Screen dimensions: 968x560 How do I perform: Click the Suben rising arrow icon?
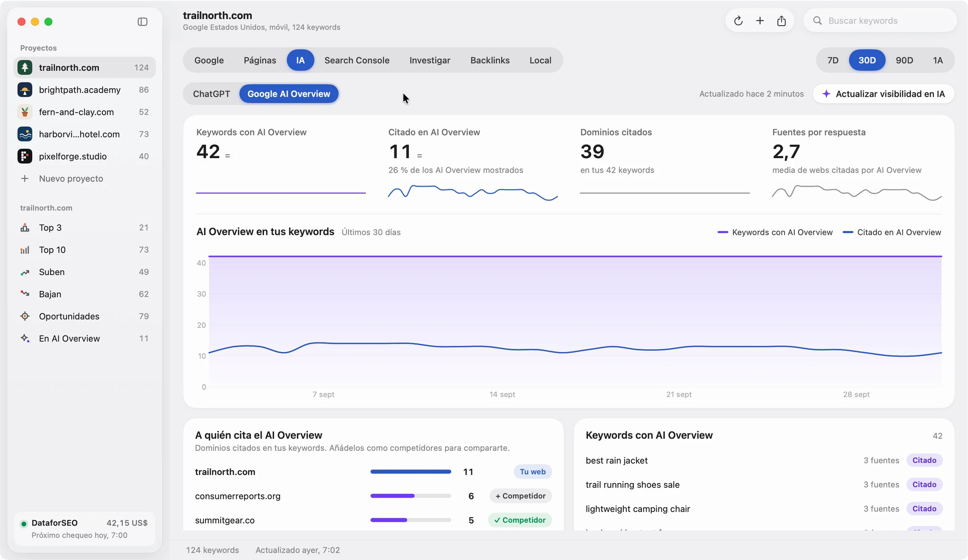click(x=25, y=272)
